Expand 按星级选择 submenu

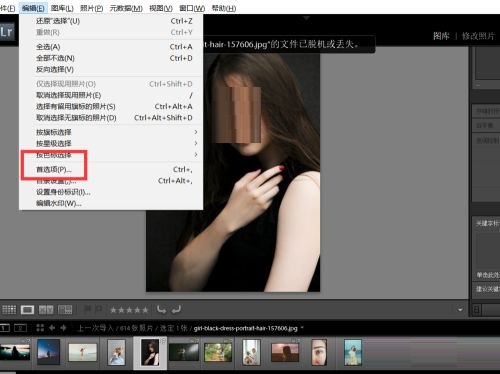[111, 144]
